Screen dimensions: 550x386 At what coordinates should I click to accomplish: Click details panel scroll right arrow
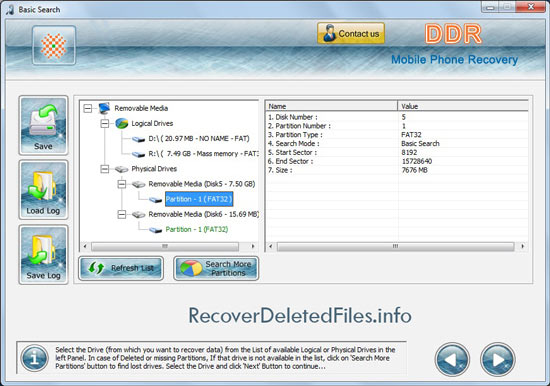(523, 246)
